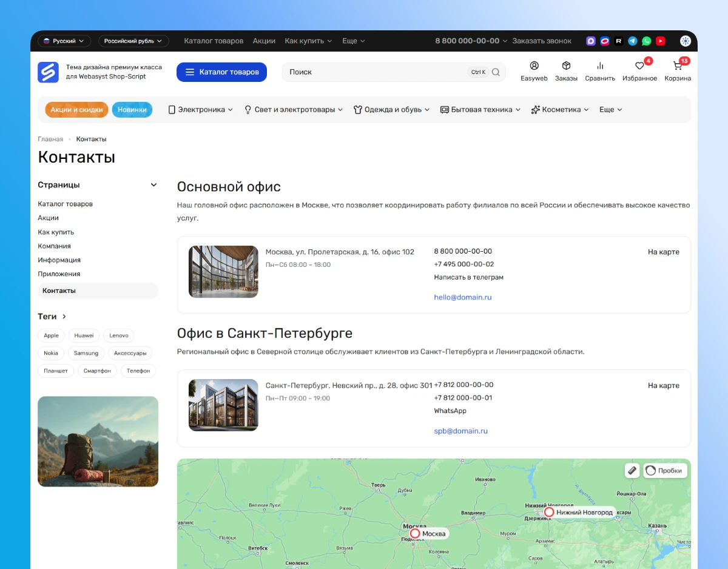Click the hello@domain.ru email link
728x569 pixels.
pos(463,297)
